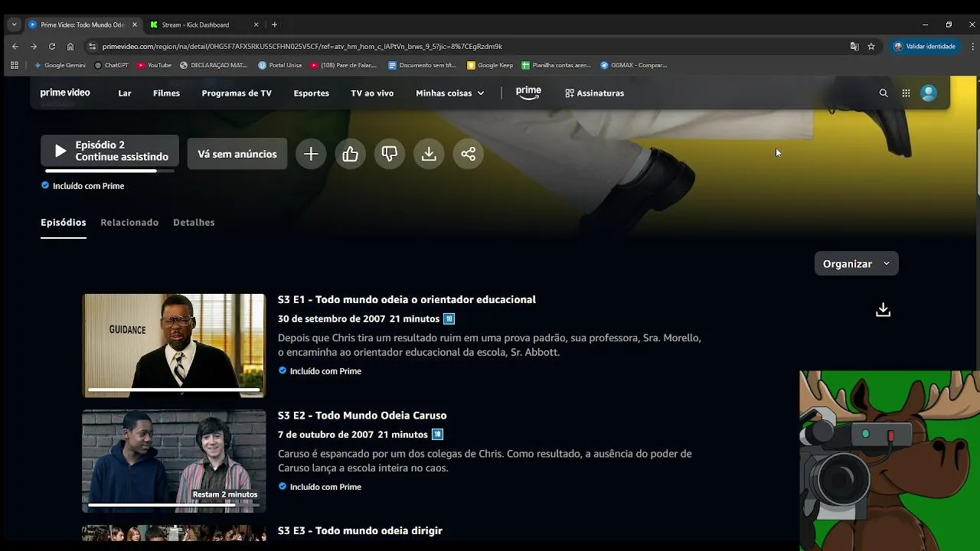Expand the Minhas coisas dropdown

(449, 93)
